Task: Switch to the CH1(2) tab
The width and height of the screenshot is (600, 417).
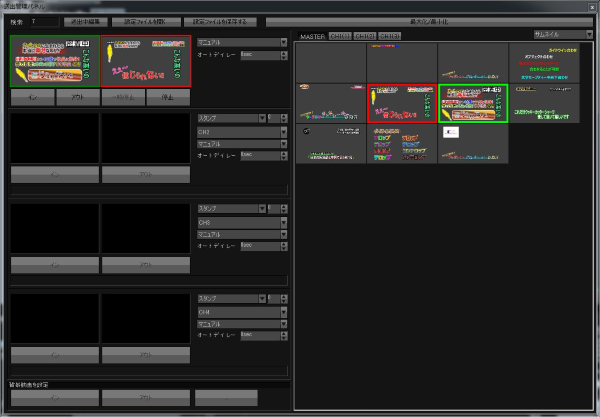Action: (365, 36)
